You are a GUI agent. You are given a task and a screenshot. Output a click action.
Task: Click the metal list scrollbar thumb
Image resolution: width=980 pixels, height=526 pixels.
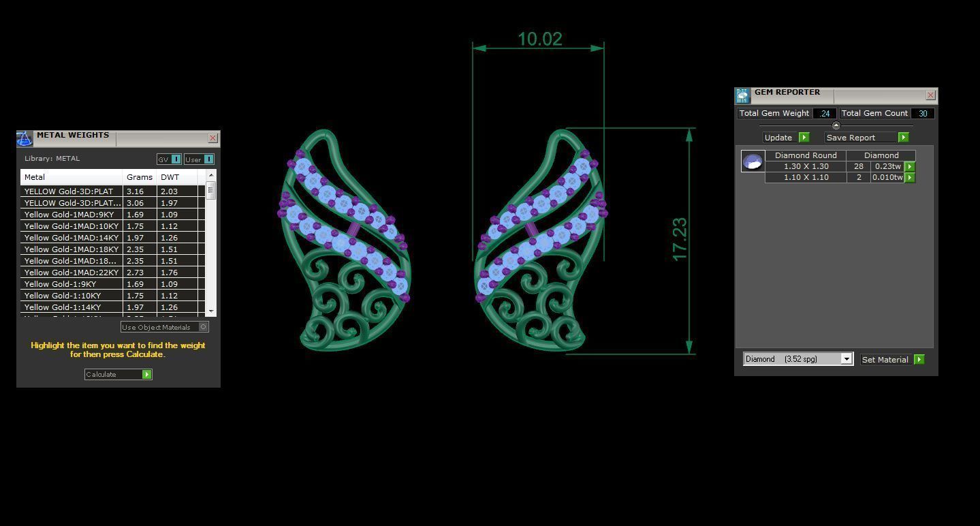pyautogui.click(x=210, y=190)
